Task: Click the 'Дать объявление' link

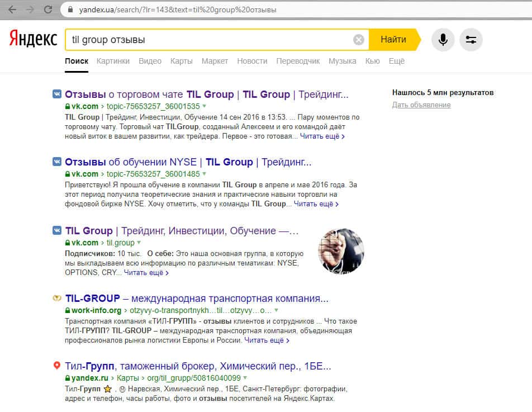Action: 421,105
